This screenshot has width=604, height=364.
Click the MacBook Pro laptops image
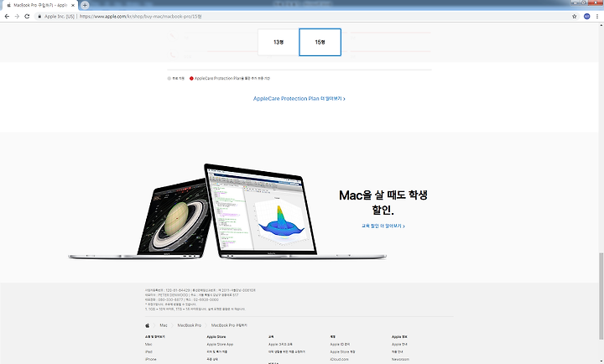pos(227,212)
